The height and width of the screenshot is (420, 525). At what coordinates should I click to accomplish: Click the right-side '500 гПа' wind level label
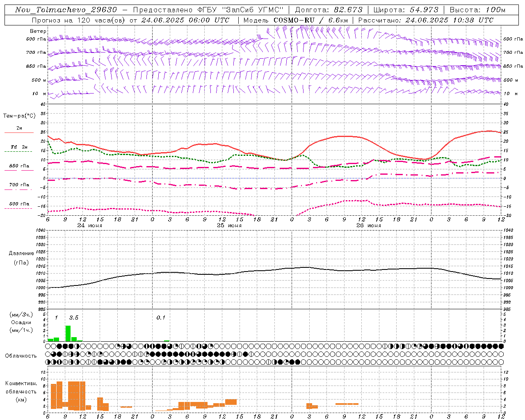513,39
